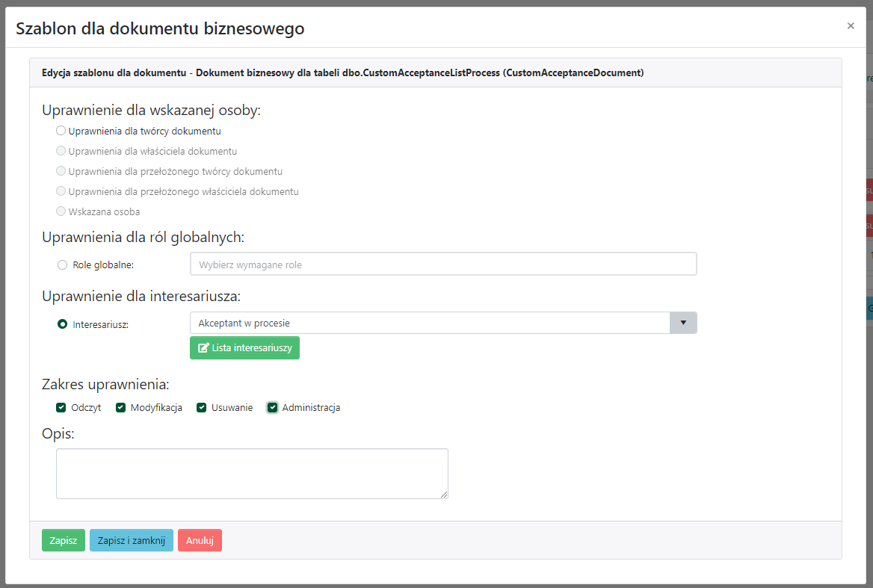Choose Uprawnienia dla przełożonego twórcy dokumentu
This screenshot has height=588, width=873.
(x=61, y=171)
